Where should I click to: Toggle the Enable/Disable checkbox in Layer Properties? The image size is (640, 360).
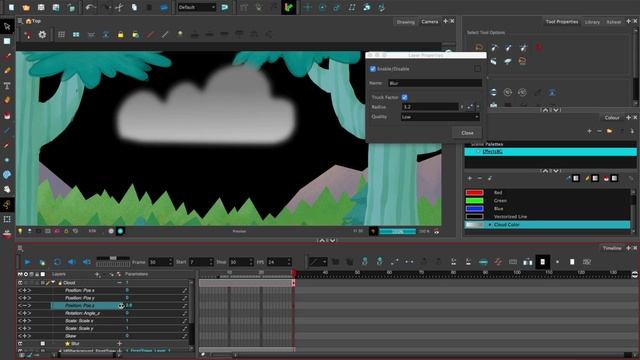[373, 69]
